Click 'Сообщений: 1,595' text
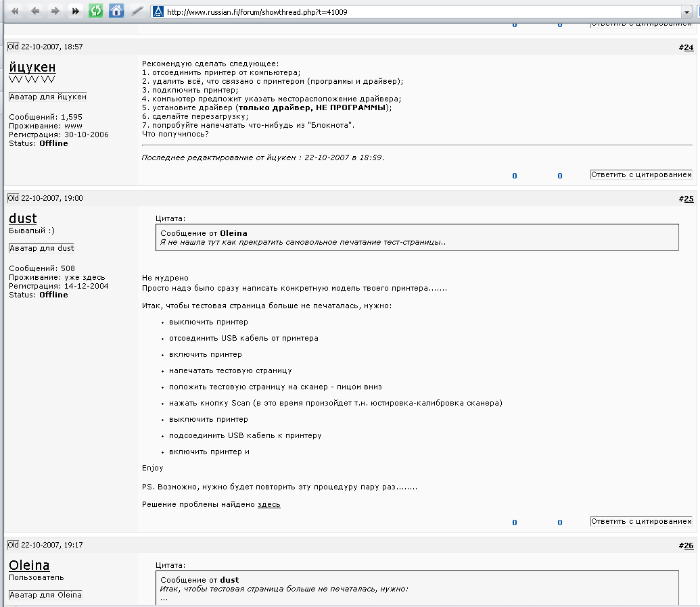The image size is (700, 607). (45, 117)
